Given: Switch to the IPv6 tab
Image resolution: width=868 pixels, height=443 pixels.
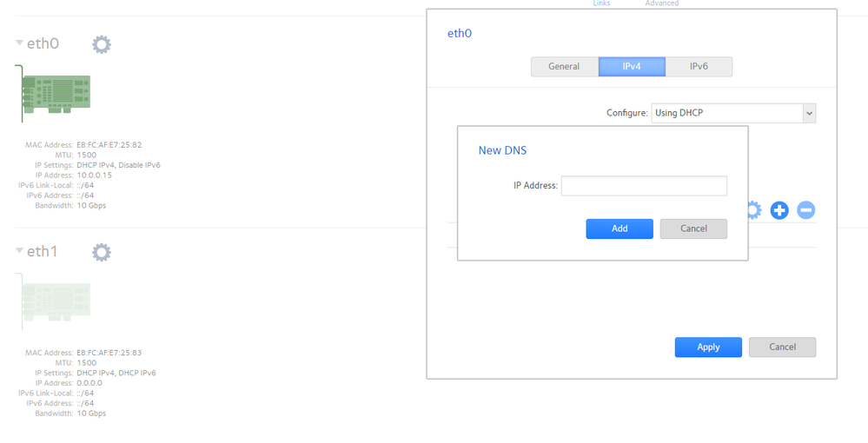Looking at the screenshot, I should click(x=699, y=66).
